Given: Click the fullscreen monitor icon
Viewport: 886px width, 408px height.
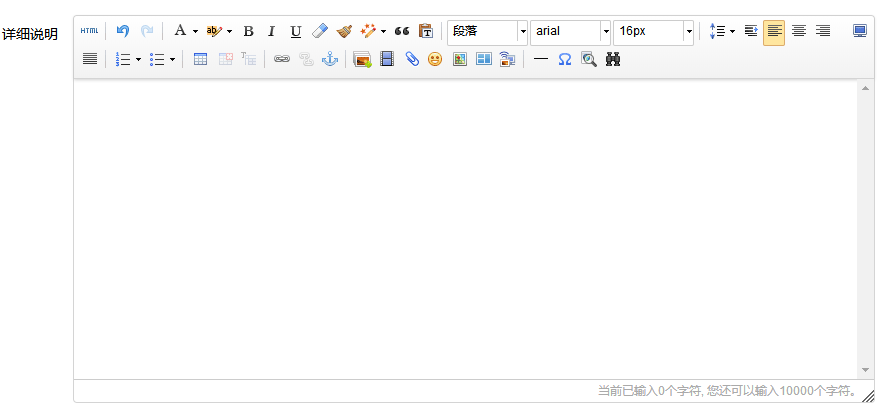Looking at the screenshot, I should click(x=860, y=31).
